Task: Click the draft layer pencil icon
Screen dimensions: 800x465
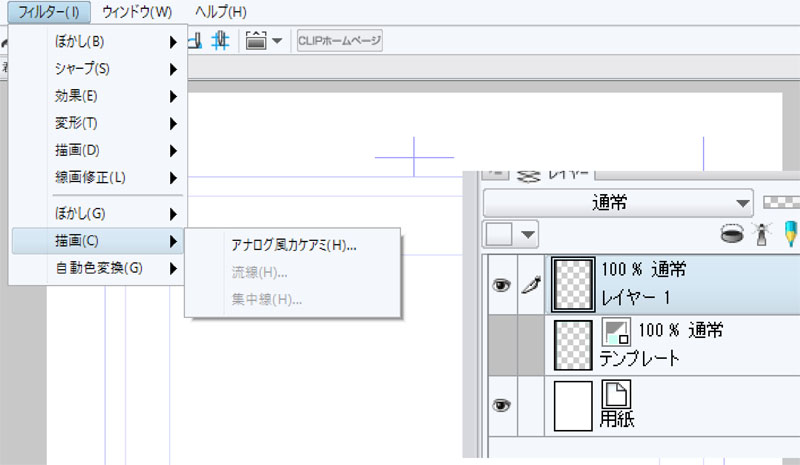Action: pyautogui.click(x=791, y=235)
